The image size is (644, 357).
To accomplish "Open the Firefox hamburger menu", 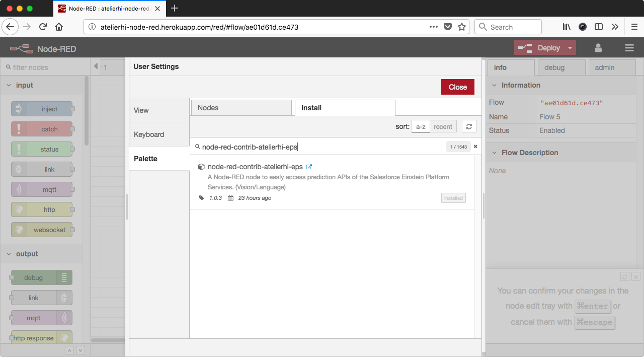I will 634,27.
